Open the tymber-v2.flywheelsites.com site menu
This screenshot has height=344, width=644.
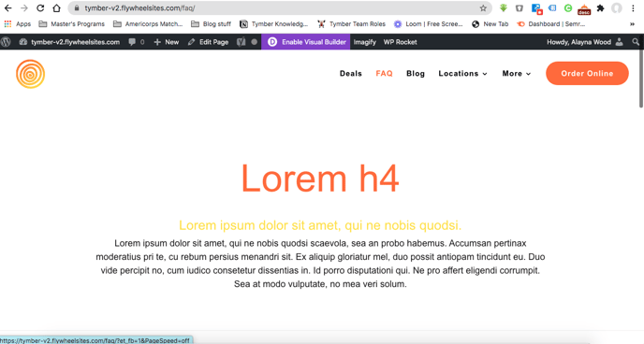tap(69, 42)
